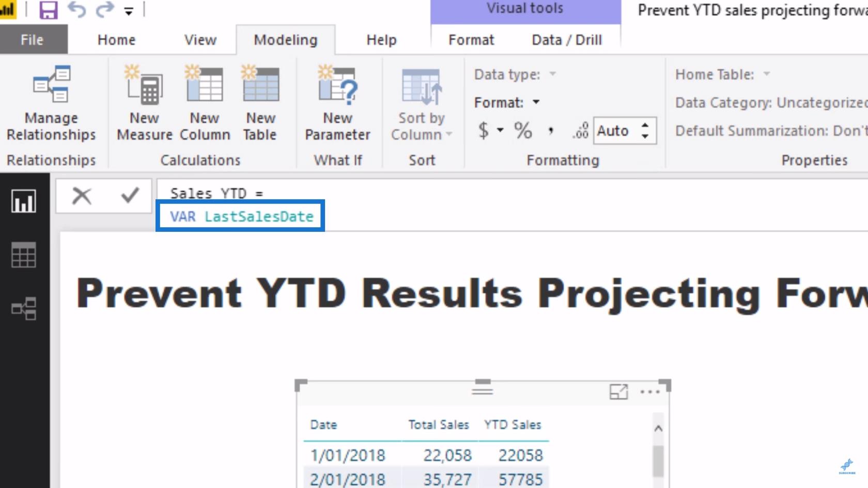Viewport: 868px width, 488px height.
Task: Select the Modeling tab
Action: pyautogui.click(x=286, y=40)
